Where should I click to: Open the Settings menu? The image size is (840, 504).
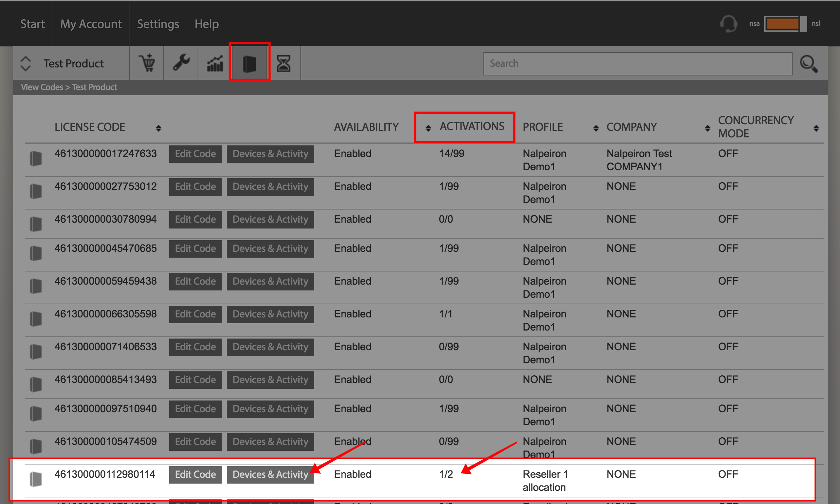click(x=158, y=24)
